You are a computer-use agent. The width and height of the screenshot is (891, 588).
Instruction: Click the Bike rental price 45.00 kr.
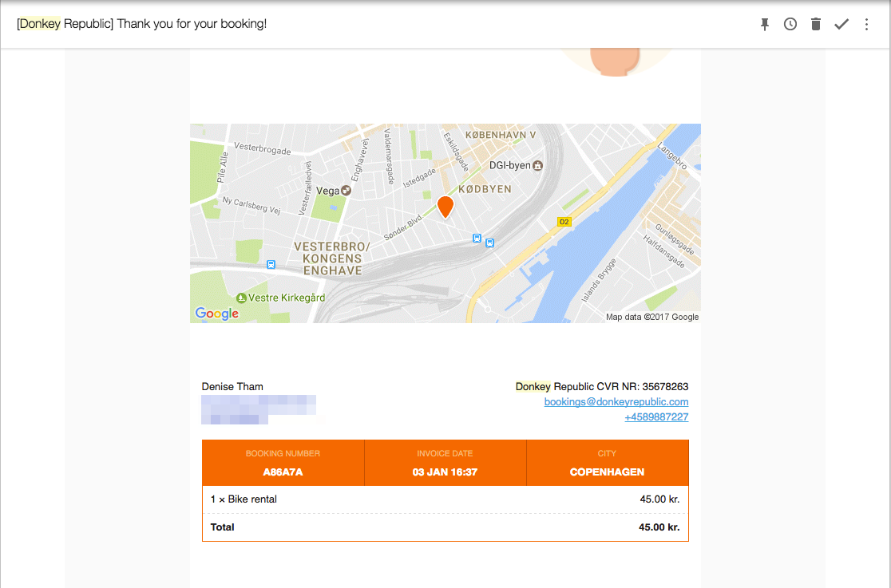click(x=659, y=499)
